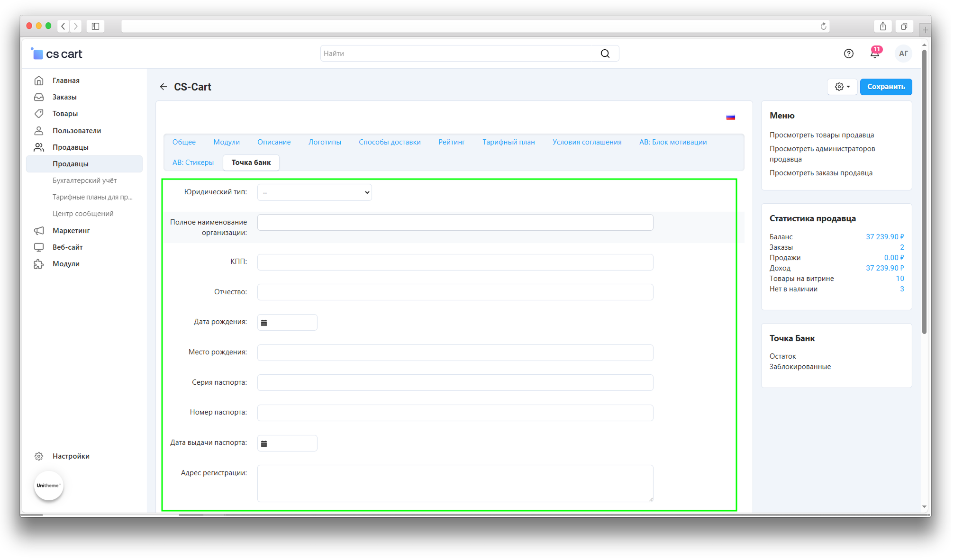This screenshot has width=954, height=560.
Task: Click the notifications bell icon
Action: coord(874,54)
